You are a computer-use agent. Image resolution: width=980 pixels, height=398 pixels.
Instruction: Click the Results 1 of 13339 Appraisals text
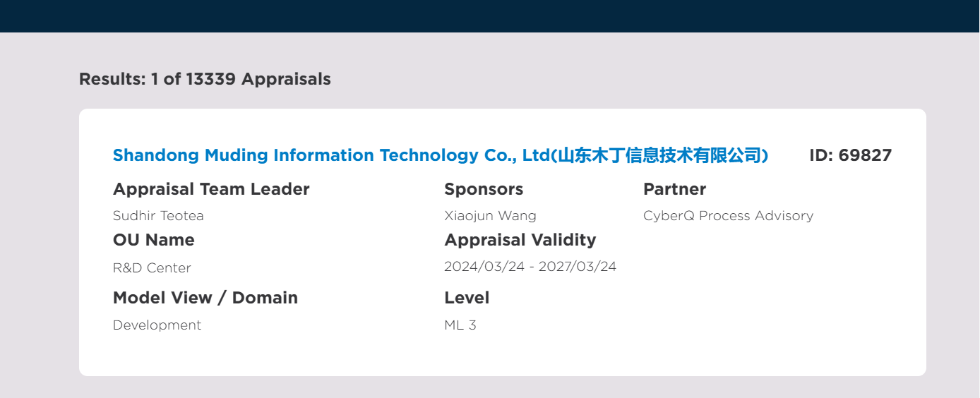pyautogui.click(x=205, y=79)
